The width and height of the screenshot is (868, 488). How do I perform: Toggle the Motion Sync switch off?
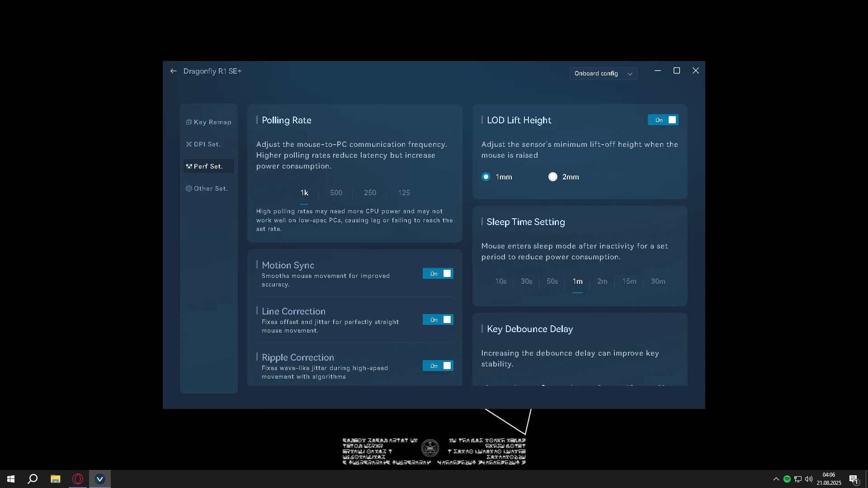(438, 273)
